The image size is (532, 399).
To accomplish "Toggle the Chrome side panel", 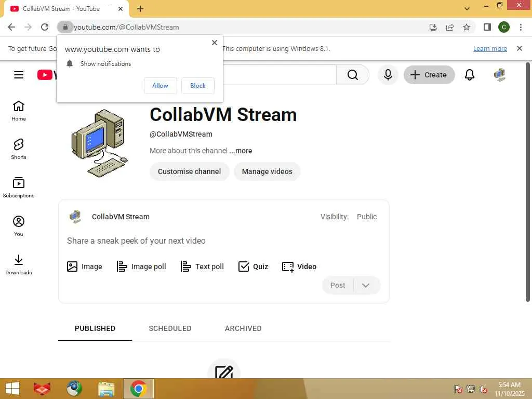I will pyautogui.click(x=487, y=27).
